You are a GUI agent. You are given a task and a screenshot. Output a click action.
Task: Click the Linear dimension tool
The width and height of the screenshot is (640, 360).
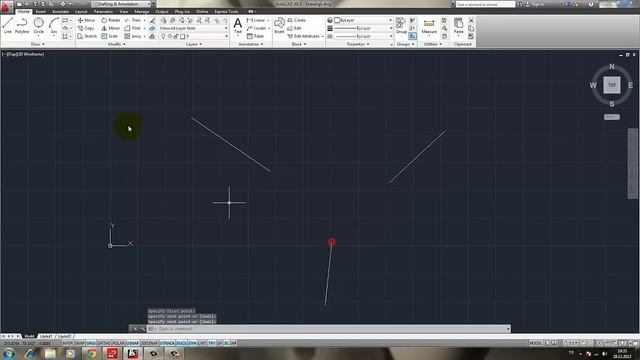click(256, 20)
